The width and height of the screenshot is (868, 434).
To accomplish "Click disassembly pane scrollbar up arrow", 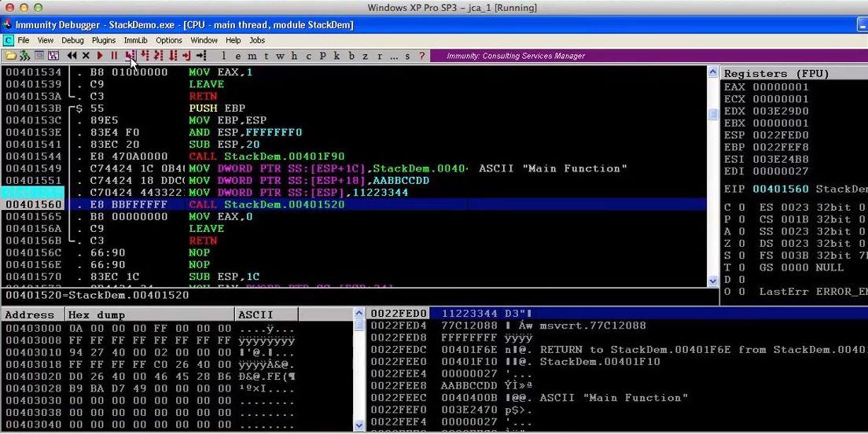I will click(713, 72).
